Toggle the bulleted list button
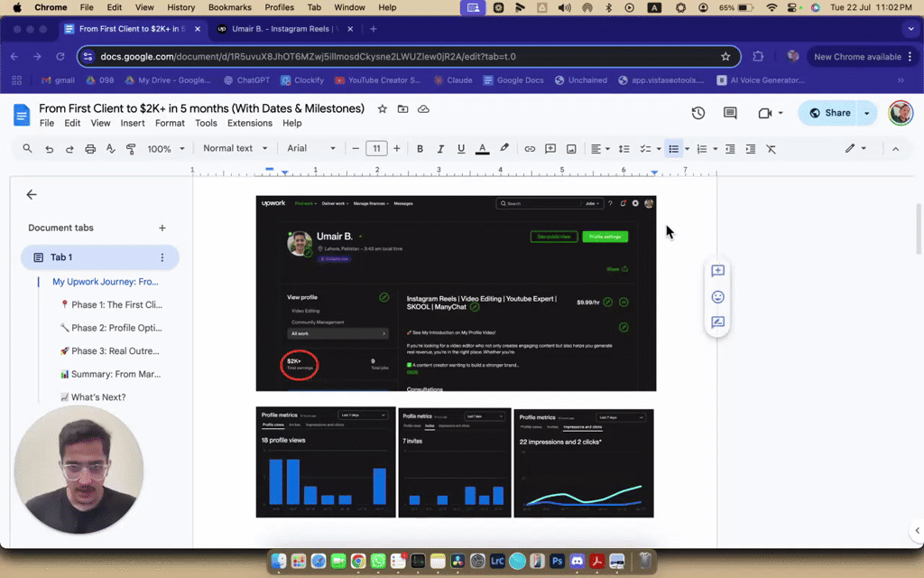The image size is (924, 578). [x=673, y=149]
